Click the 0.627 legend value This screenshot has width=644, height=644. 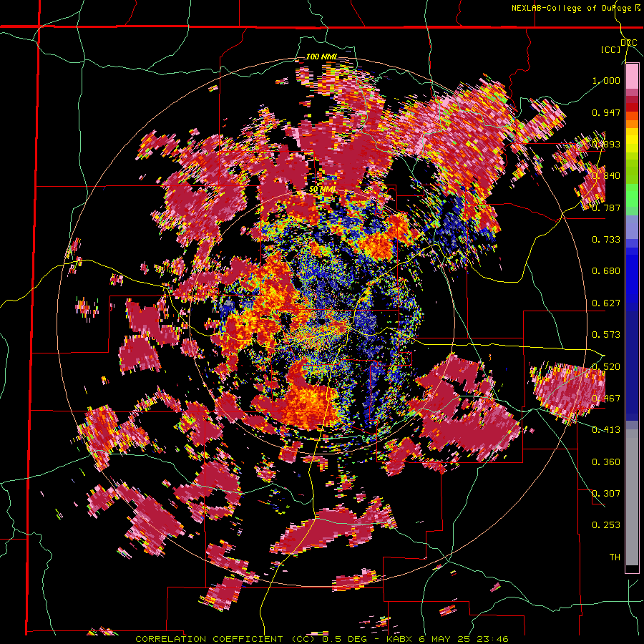point(606,303)
